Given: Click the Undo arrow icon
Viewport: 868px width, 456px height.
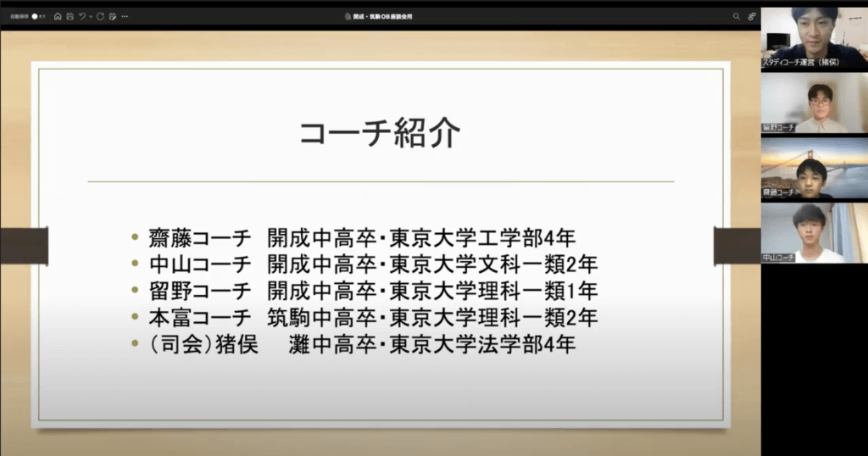Looking at the screenshot, I should click(x=81, y=16).
